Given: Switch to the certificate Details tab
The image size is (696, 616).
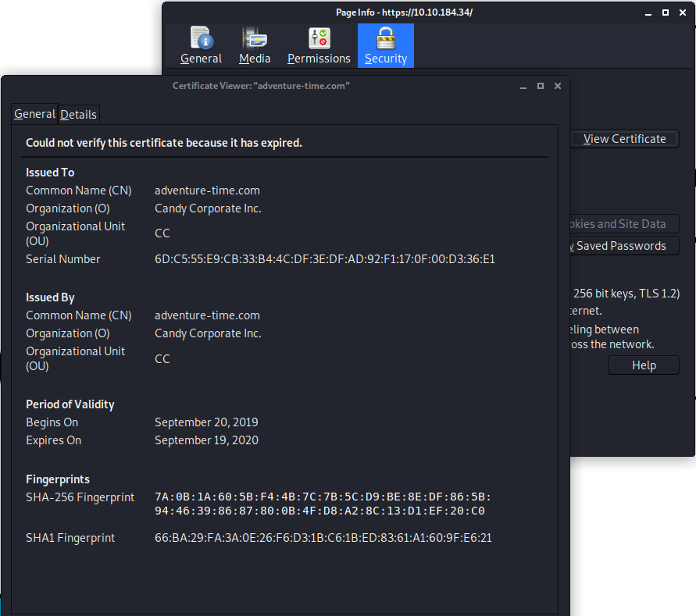Looking at the screenshot, I should point(79,115).
